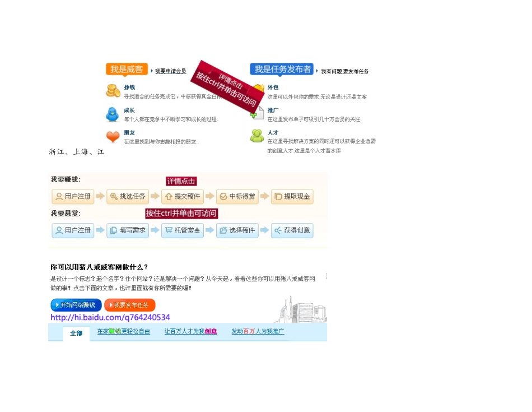Click the stacked pages icon in 提取现金
The height and width of the screenshot is (412, 532).
tap(278, 196)
